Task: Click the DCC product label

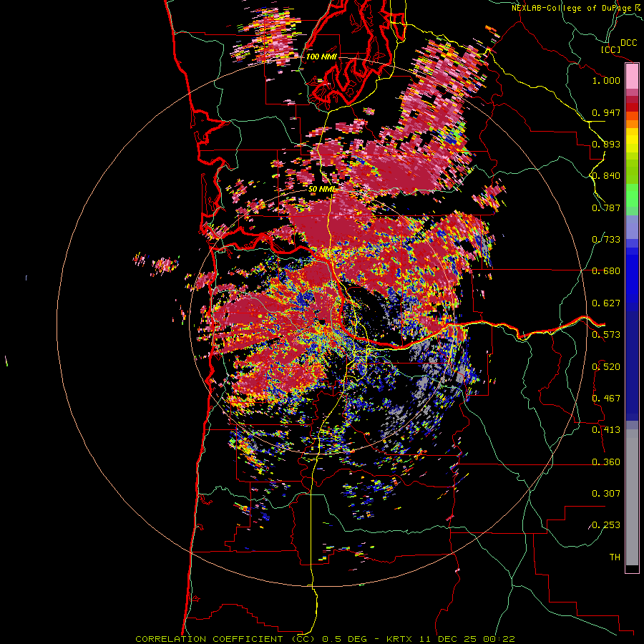Action: click(628, 43)
